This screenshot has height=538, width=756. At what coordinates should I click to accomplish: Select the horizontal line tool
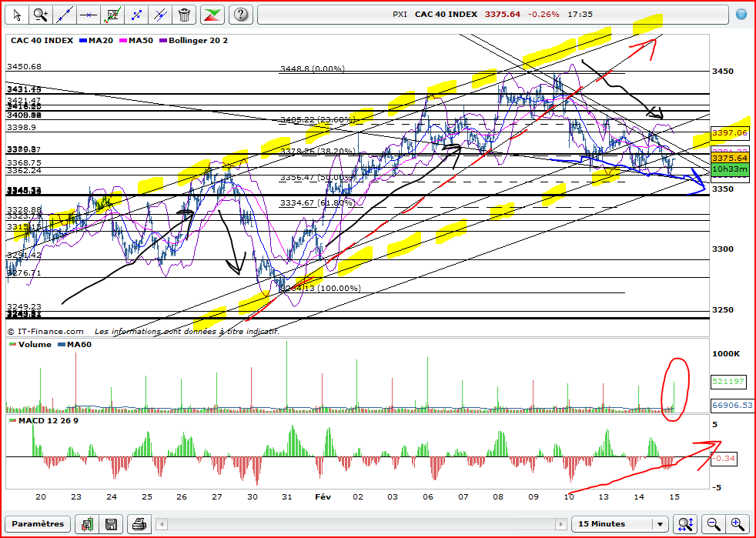coord(89,14)
